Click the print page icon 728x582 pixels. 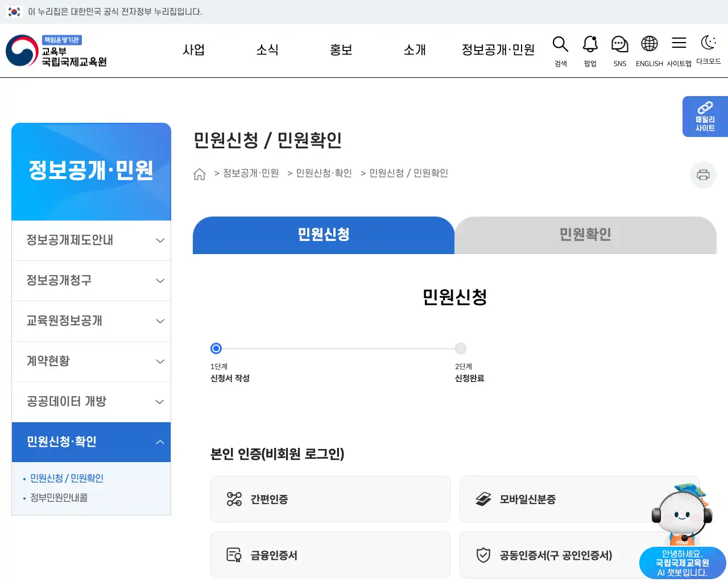[703, 174]
